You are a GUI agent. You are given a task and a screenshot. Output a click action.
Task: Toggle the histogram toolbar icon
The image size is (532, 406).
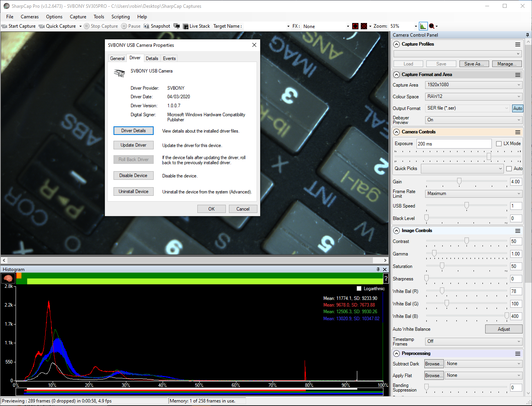click(x=423, y=26)
